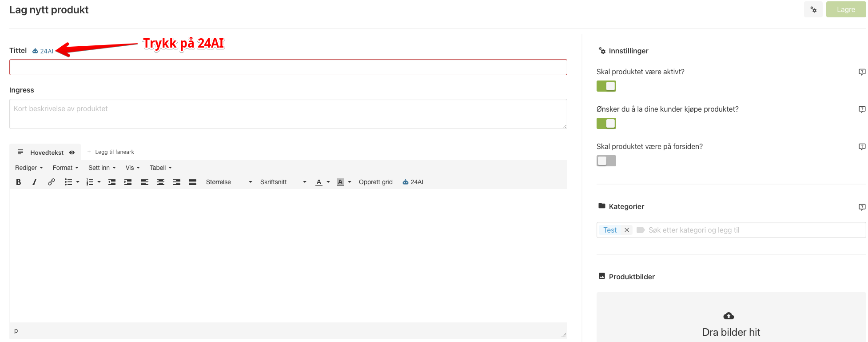
Task: Click the Lagre save button
Action: (x=846, y=9)
